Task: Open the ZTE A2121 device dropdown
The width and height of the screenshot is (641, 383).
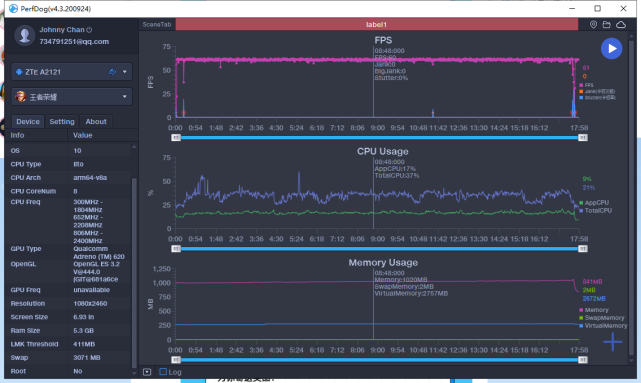Action: tap(72, 72)
